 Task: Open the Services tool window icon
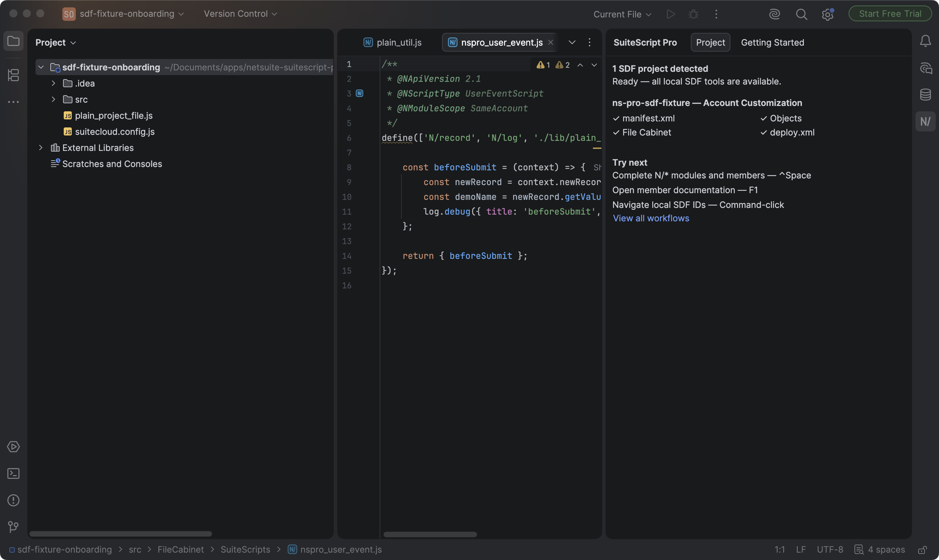click(x=14, y=447)
